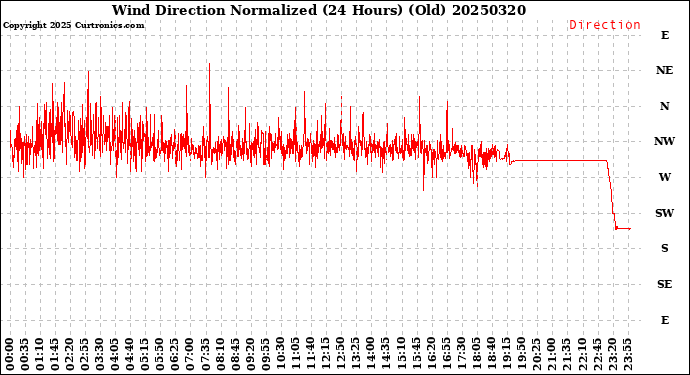Image resolution: width=690 pixels, height=375 pixels.
Task: Click the "06:25" time axis label
Action: [x=175, y=354]
